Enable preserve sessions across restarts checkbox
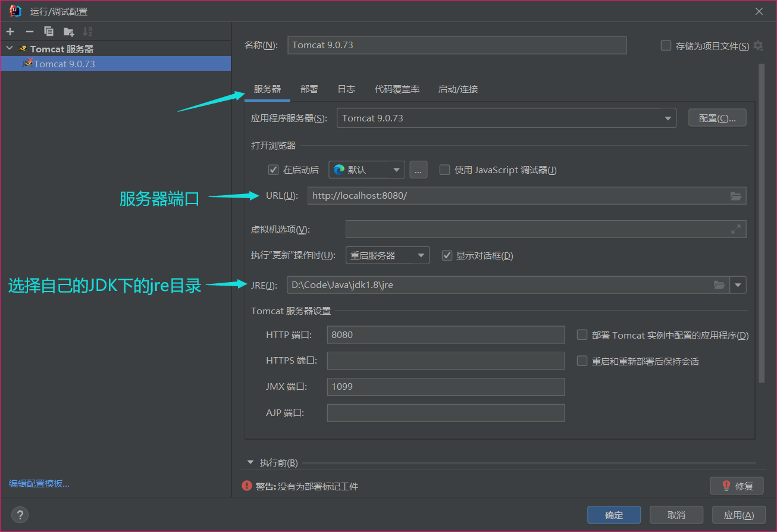The image size is (777, 532). (x=582, y=361)
